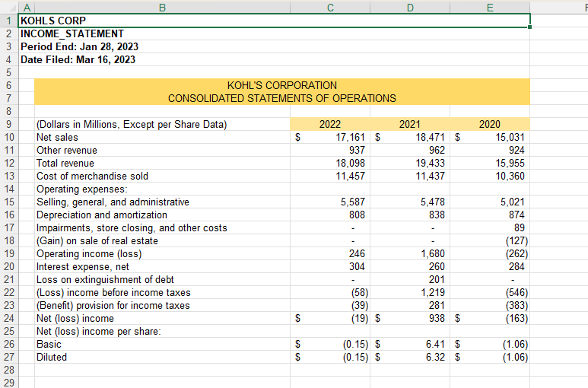Click the Basic per share label

click(x=49, y=344)
